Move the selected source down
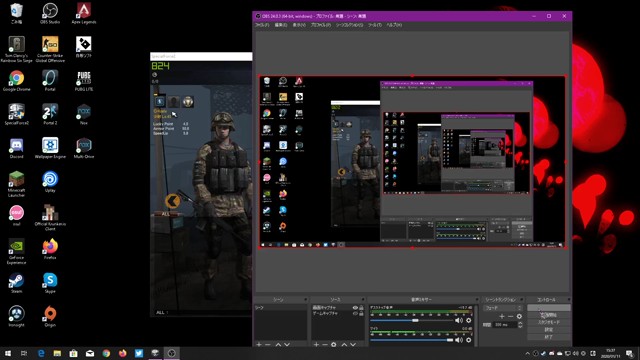The height and width of the screenshot is (360, 640). pyautogui.click(x=353, y=345)
